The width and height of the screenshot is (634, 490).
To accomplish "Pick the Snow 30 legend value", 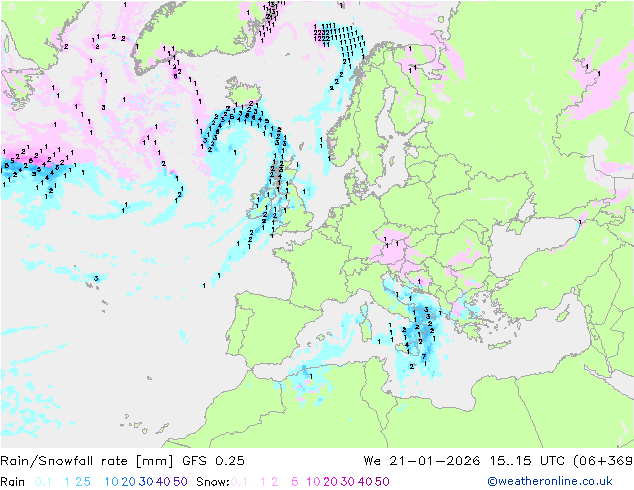I will click(348, 482).
